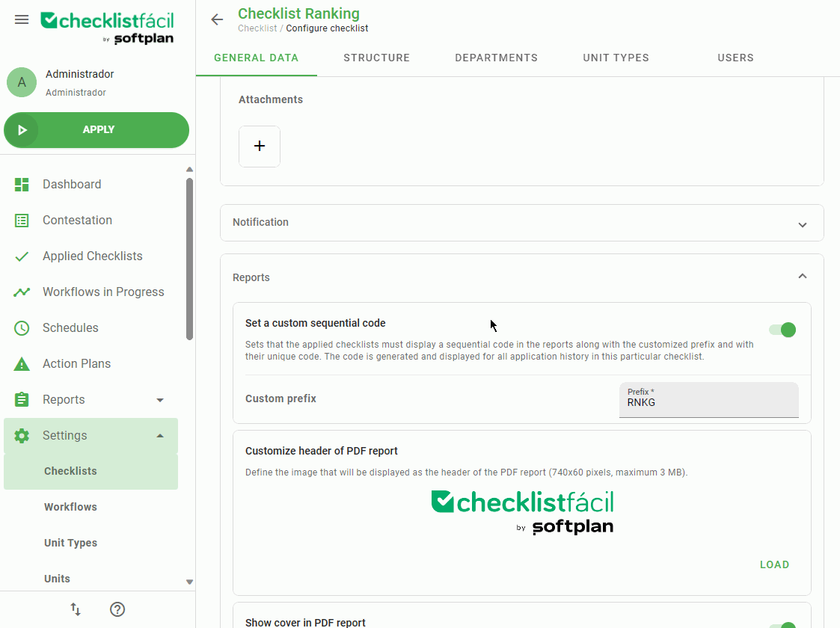The image size is (840, 628).
Task: Open the Unit Types tab
Action: 616,58
